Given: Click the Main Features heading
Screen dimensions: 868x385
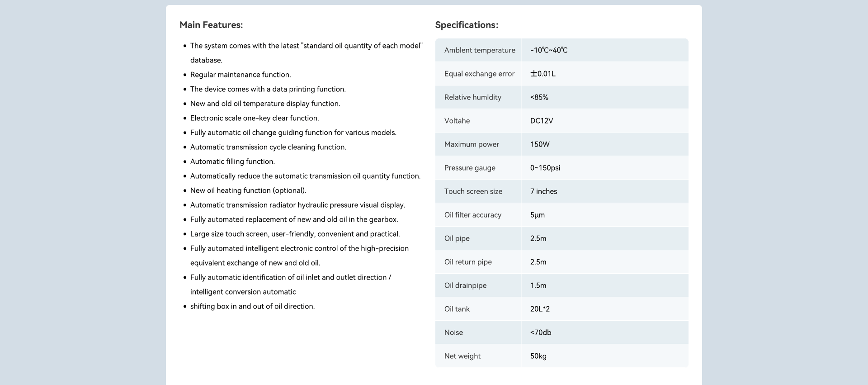Looking at the screenshot, I should click(211, 25).
